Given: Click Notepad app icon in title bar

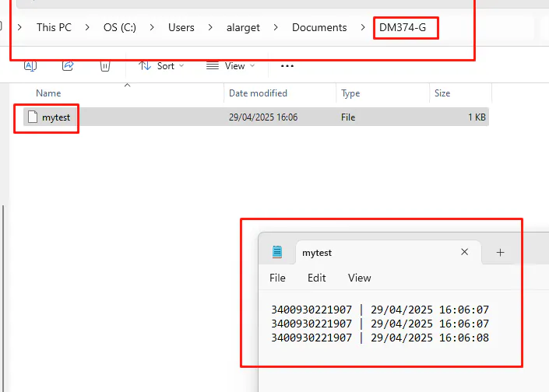Looking at the screenshot, I should (277, 252).
